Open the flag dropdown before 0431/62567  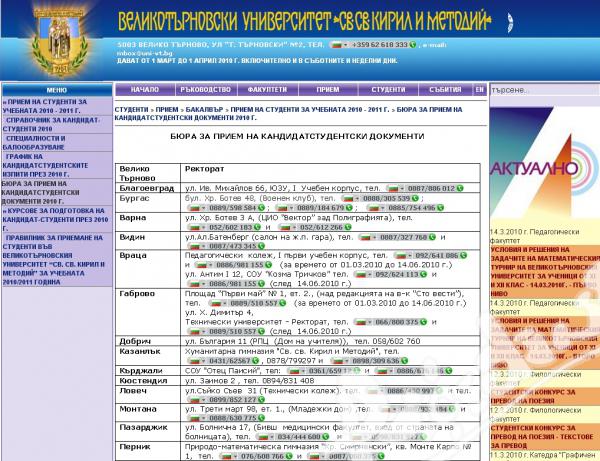[x=197, y=361]
